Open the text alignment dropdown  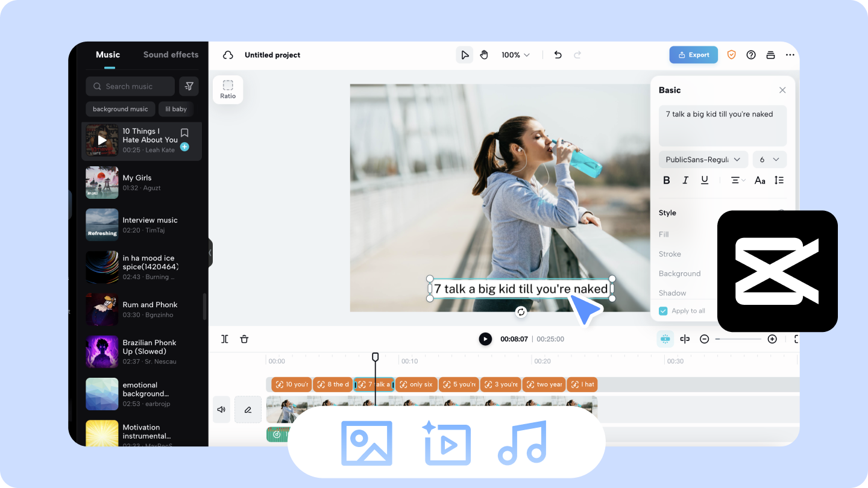click(x=738, y=180)
